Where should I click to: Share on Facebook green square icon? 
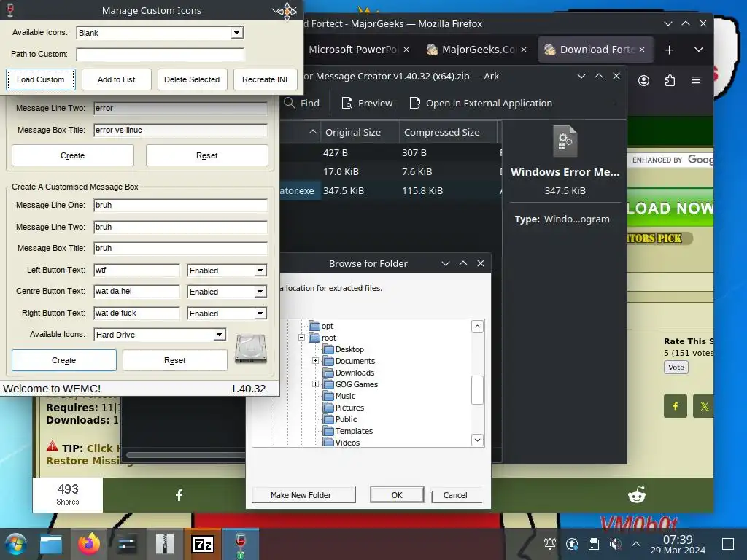[675, 406]
